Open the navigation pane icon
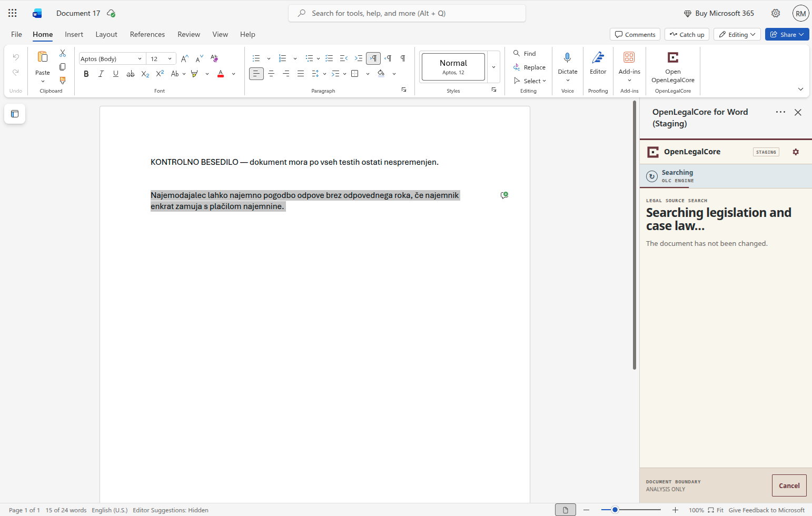 coord(15,114)
